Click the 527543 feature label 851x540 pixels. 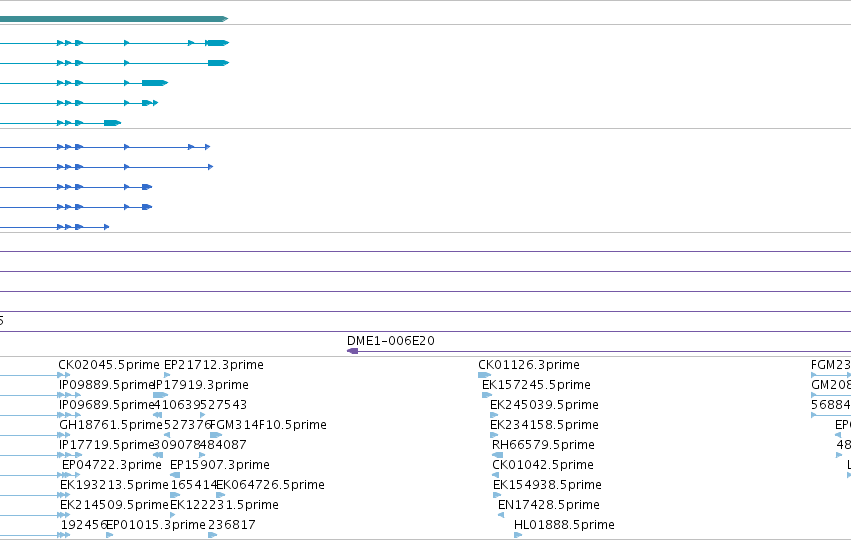[x=224, y=405]
